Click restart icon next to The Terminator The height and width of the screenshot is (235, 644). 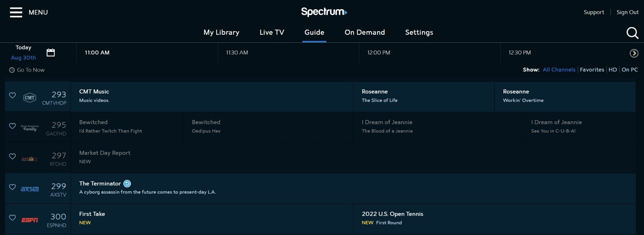pyautogui.click(x=127, y=183)
